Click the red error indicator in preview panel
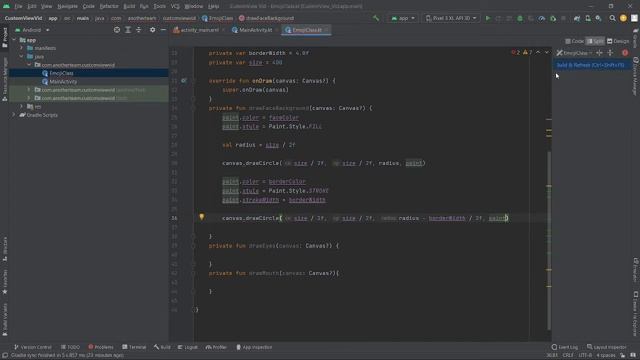The image size is (640, 360). 625,53
